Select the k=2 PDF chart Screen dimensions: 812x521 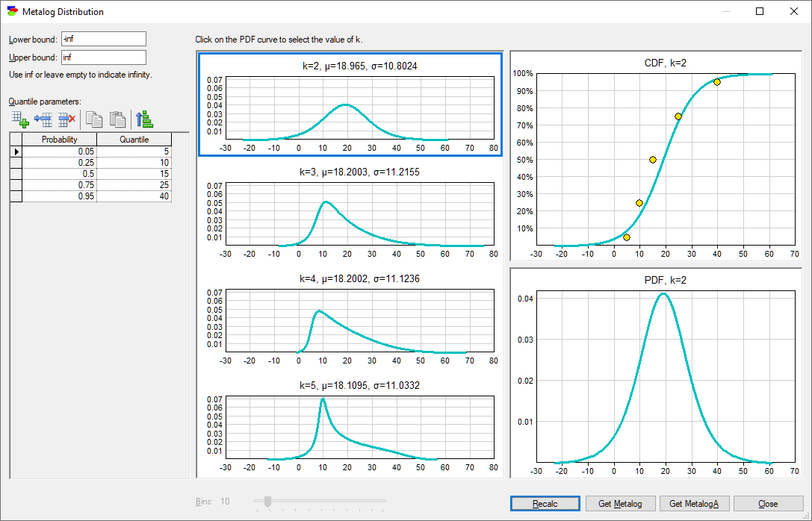pos(350,104)
